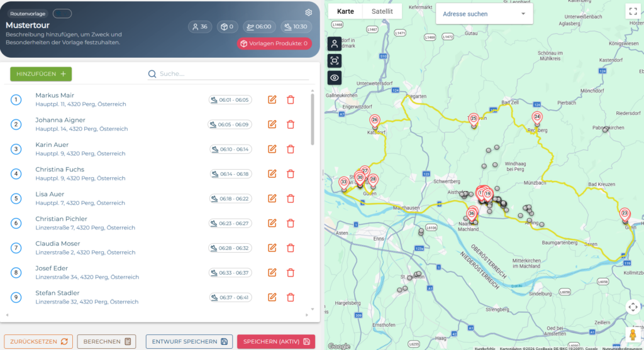Delete the Markus Mair stop
The image size is (644, 350).
click(x=291, y=100)
